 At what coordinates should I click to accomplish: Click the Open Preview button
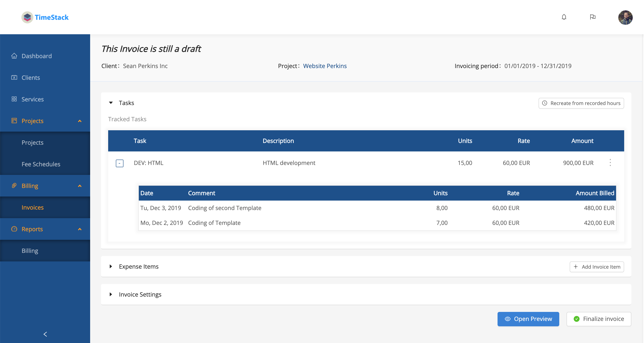point(528,319)
